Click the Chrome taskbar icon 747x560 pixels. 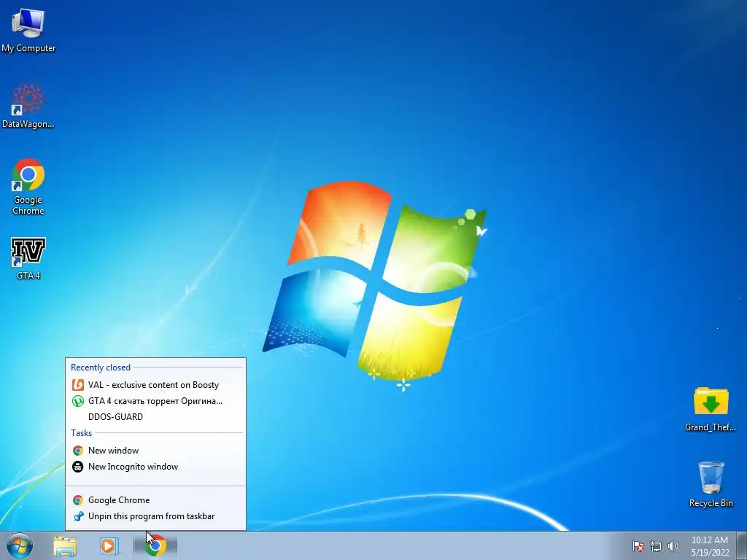[155, 545]
